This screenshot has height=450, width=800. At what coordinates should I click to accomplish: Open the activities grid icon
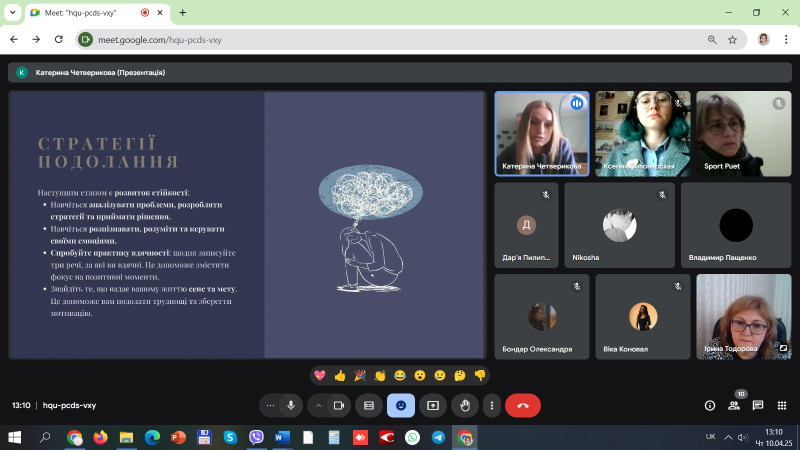(781, 405)
